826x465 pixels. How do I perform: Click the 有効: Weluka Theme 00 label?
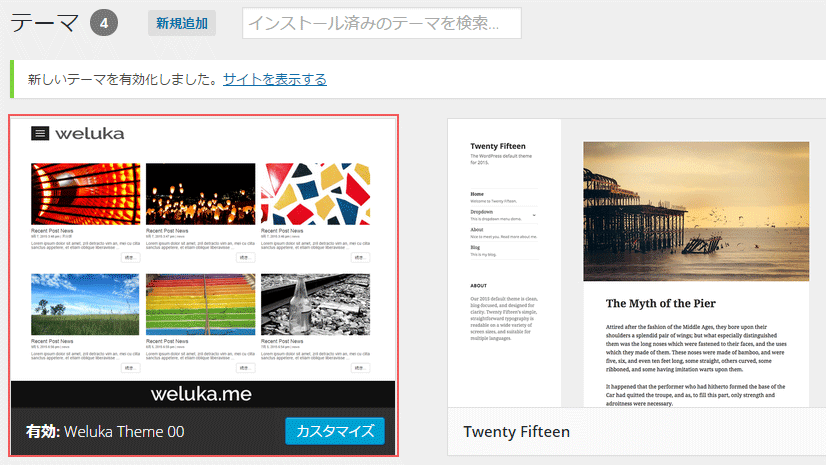pos(105,432)
